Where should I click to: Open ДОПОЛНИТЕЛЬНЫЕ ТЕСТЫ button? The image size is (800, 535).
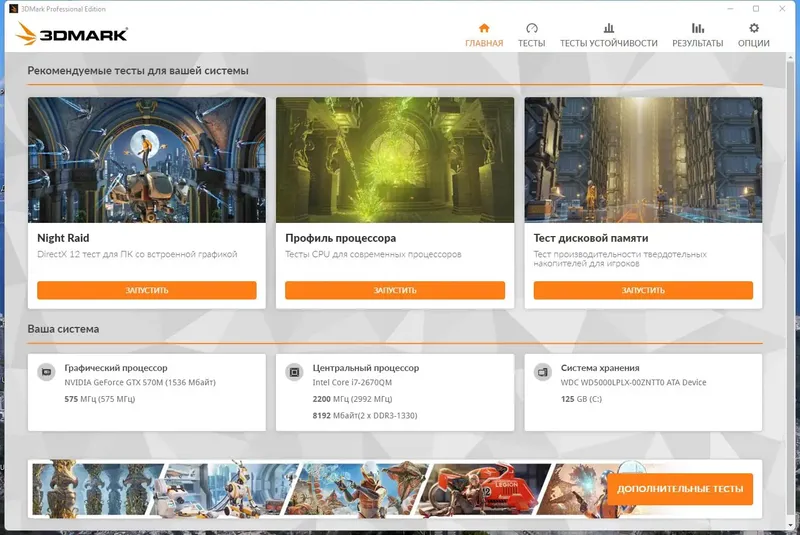680,489
